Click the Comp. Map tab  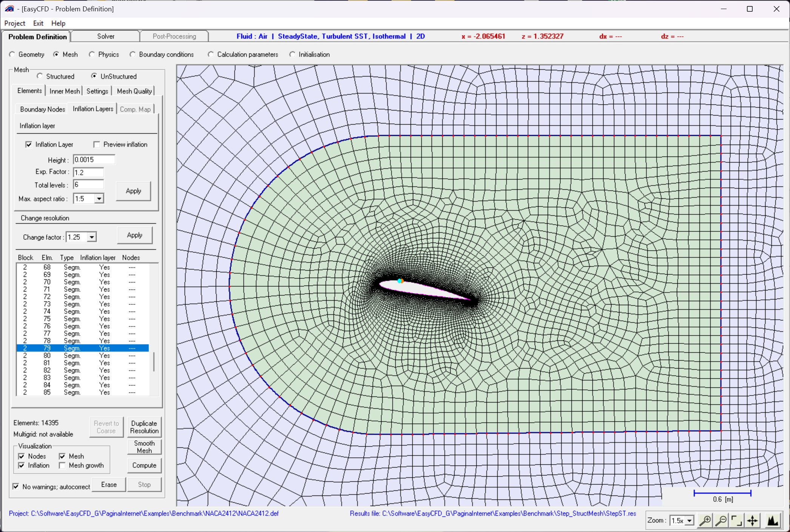pyautogui.click(x=135, y=109)
